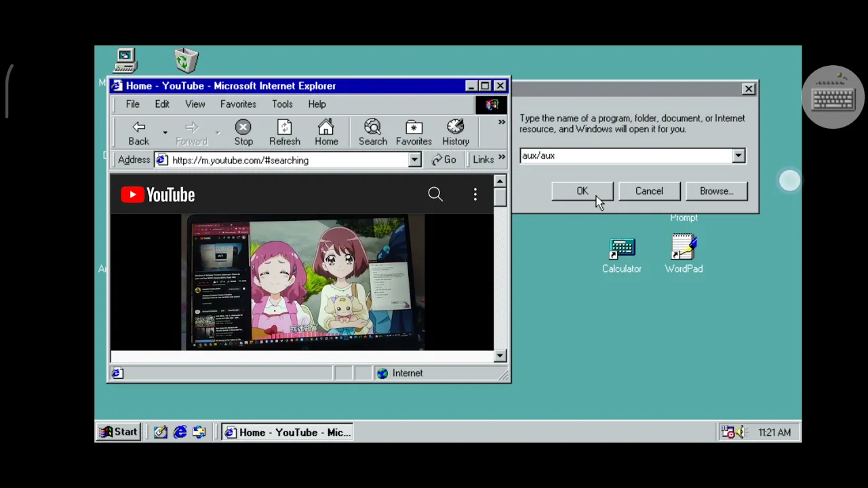This screenshot has height=488, width=868.
Task: Open the File menu
Action: pyautogui.click(x=132, y=104)
